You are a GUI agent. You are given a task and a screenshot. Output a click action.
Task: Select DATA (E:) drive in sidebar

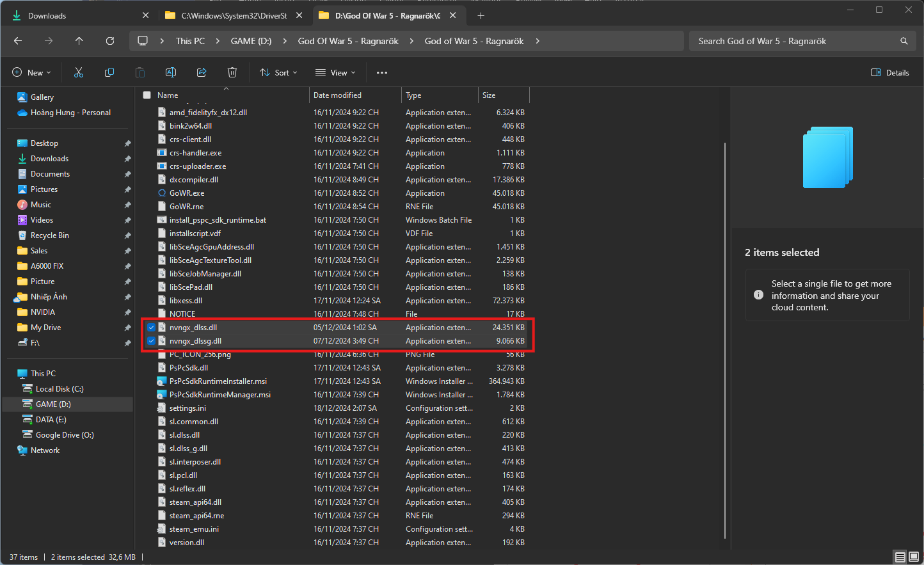(51, 420)
